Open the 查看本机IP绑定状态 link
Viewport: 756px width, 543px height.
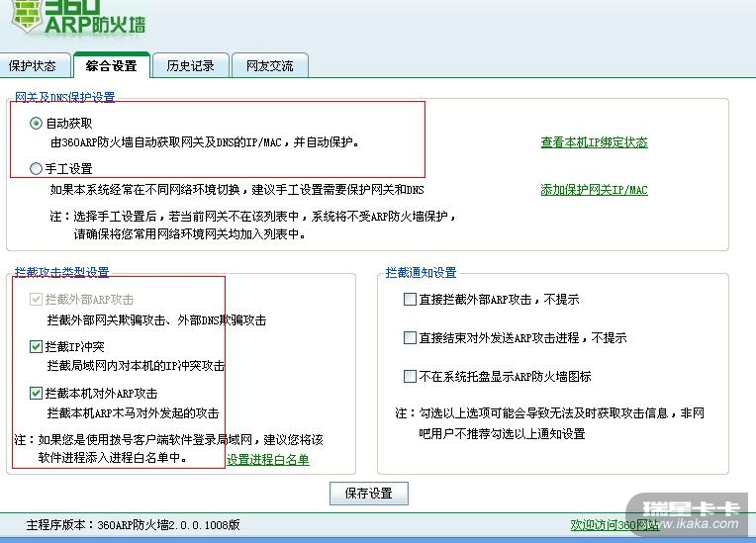tap(594, 142)
